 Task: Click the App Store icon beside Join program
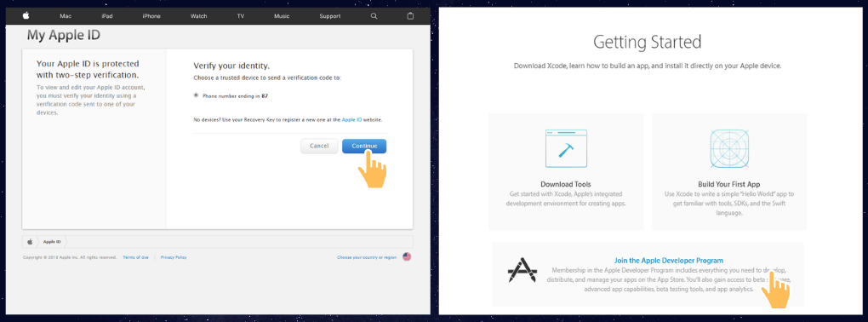point(523,270)
